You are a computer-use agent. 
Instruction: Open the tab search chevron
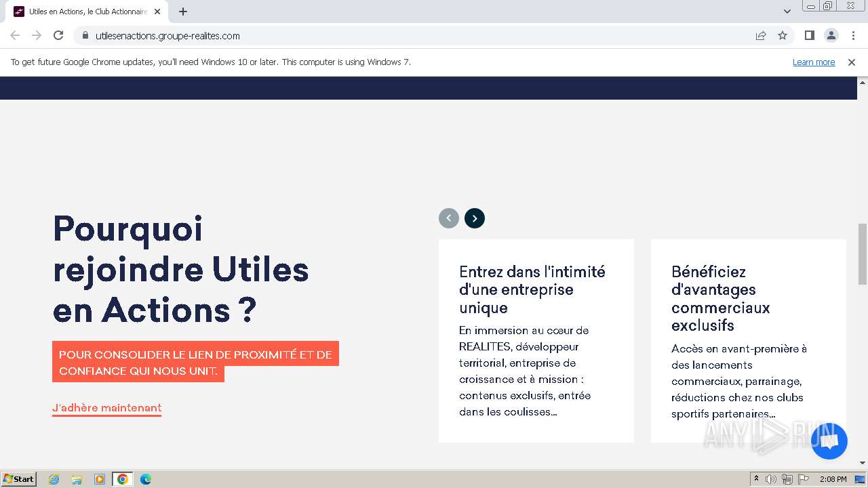click(787, 12)
